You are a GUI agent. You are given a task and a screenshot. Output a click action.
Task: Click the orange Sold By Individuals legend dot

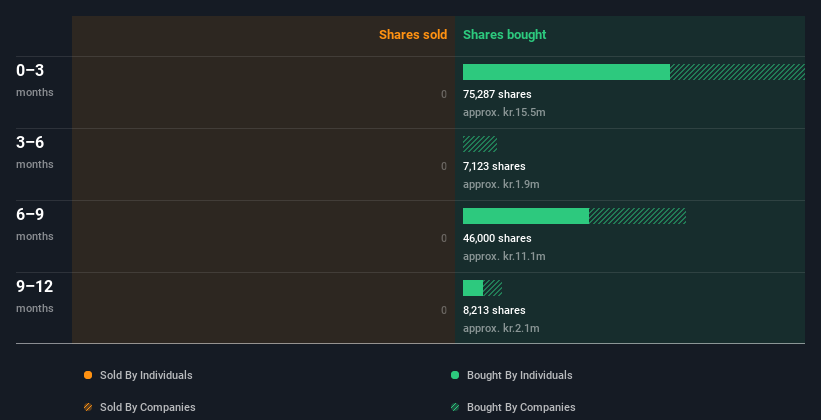point(88,375)
